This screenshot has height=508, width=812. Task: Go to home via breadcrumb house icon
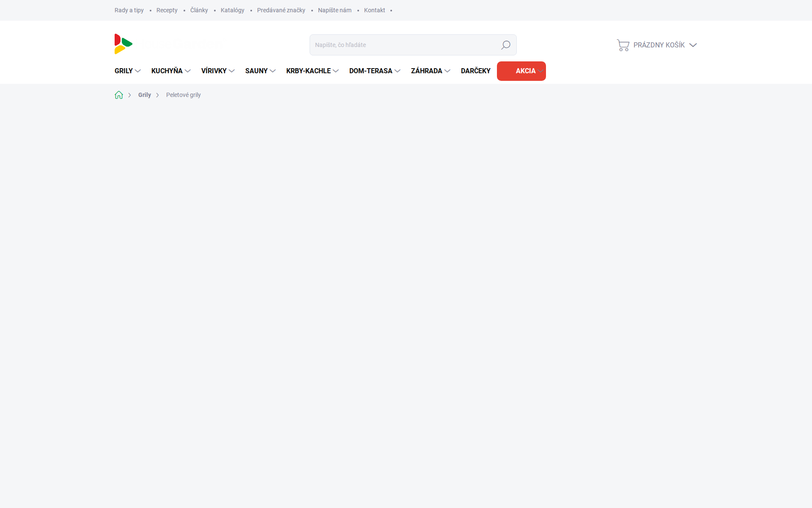[119, 95]
